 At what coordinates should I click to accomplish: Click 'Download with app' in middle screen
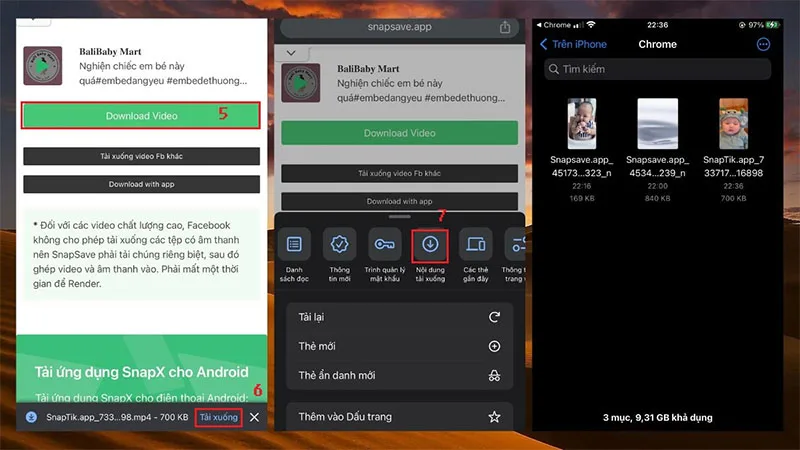pyautogui.click(x=399, y=201)
